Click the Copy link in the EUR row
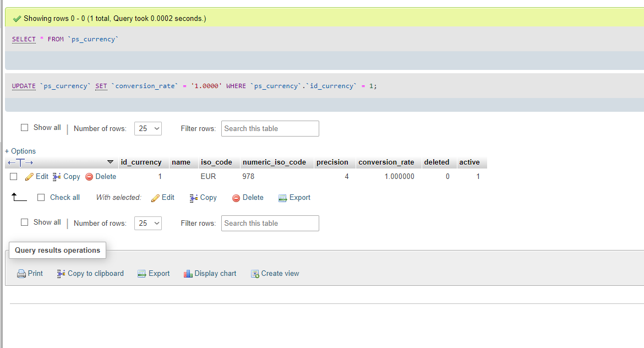This screenshot has height=348, width=644. 72,176
